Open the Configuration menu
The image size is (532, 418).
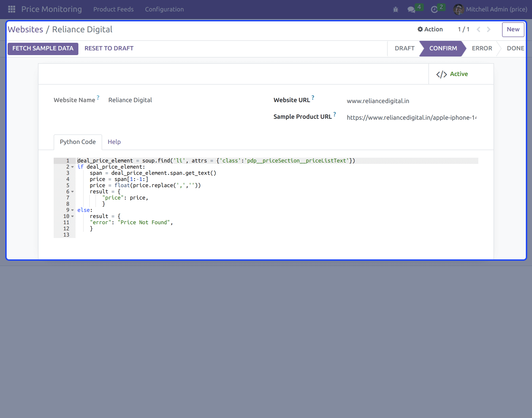(164, 9)
